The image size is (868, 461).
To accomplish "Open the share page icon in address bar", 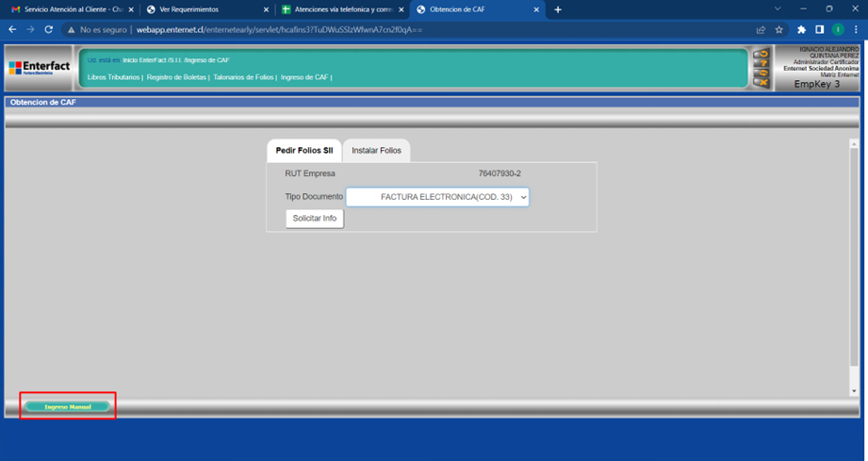I will [761, 29].
